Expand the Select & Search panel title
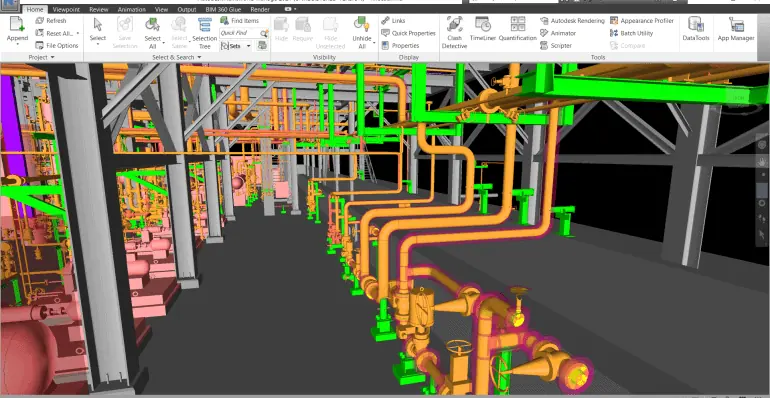This screenshot has width=770, height=398. [177, 57]
